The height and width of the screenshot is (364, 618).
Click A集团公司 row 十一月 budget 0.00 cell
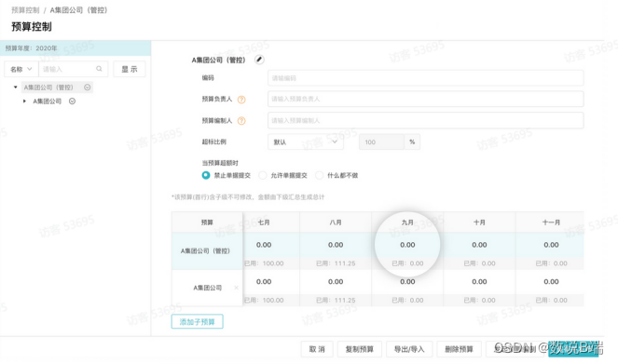551,282
